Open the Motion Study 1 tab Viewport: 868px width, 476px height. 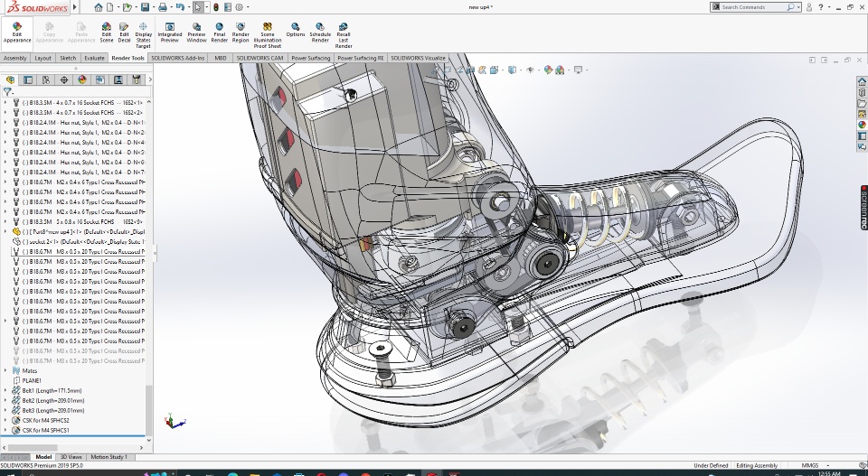[108, 457]
